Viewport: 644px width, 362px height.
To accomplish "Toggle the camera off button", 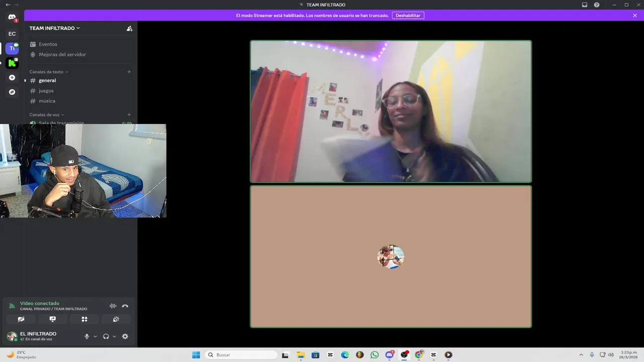I will coord(21,319).
